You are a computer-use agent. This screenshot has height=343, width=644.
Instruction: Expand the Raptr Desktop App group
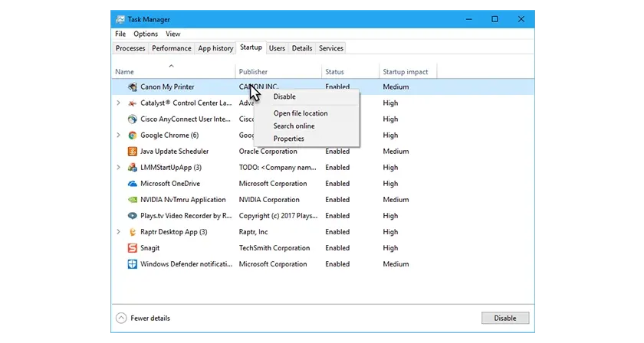(118, 232)
